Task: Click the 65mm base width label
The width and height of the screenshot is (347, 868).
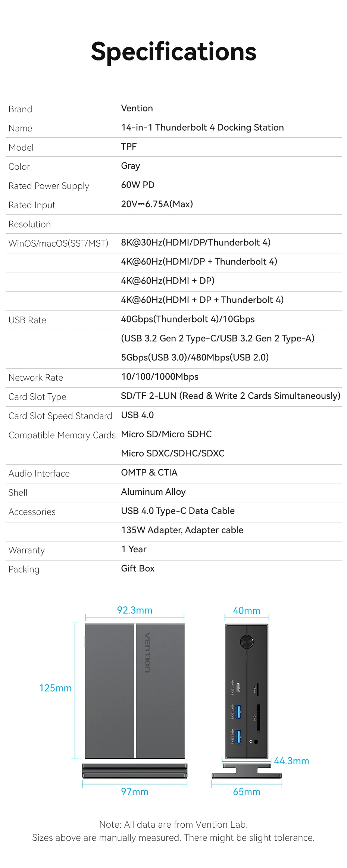Action: [247, 791]
